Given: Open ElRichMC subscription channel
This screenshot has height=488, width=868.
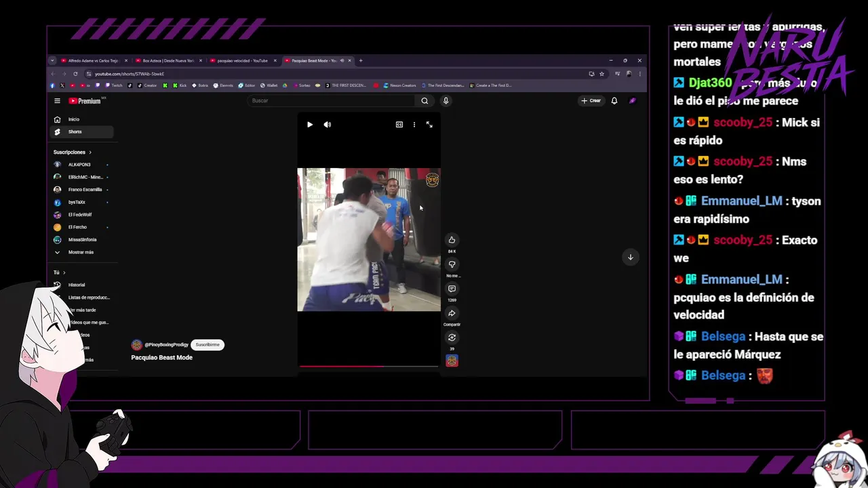Looking at the screenshot, I should [x=81, y=177].
